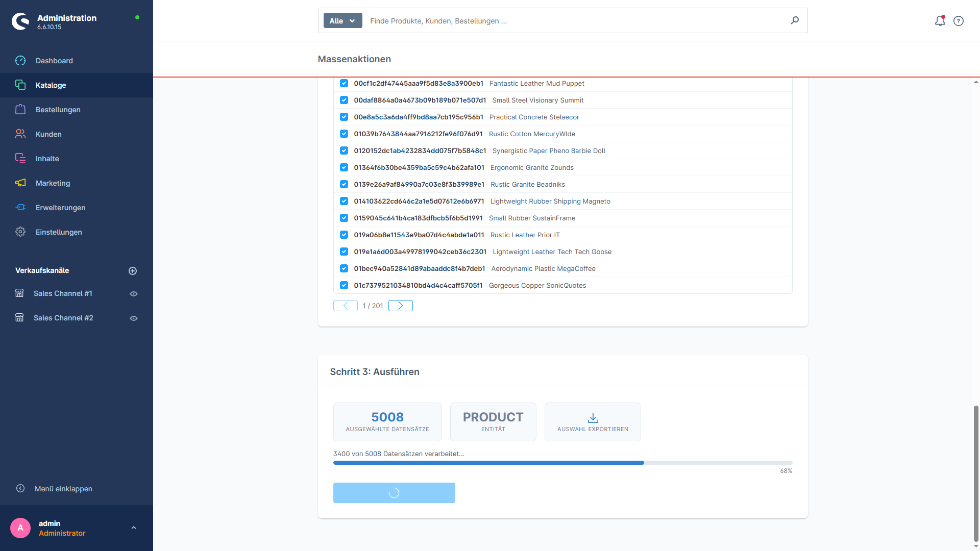The image size is (980, 551).
Task: Add a new sales channel with plus icon
Action: point(133,271)
